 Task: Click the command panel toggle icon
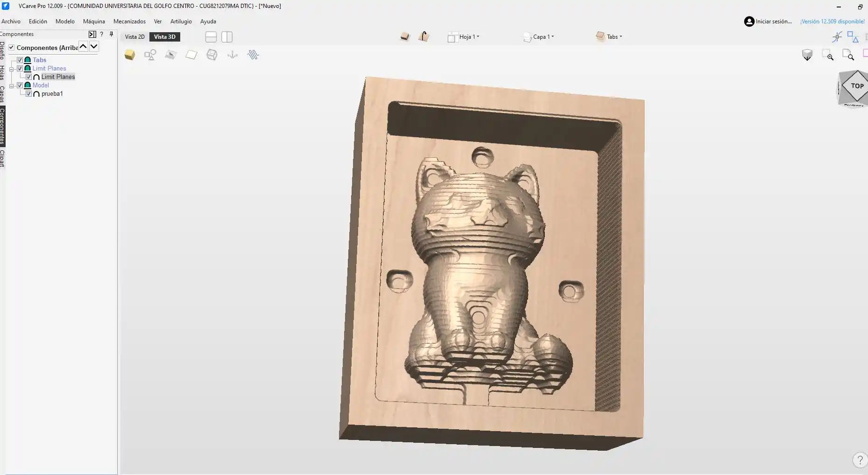point(92,34)
